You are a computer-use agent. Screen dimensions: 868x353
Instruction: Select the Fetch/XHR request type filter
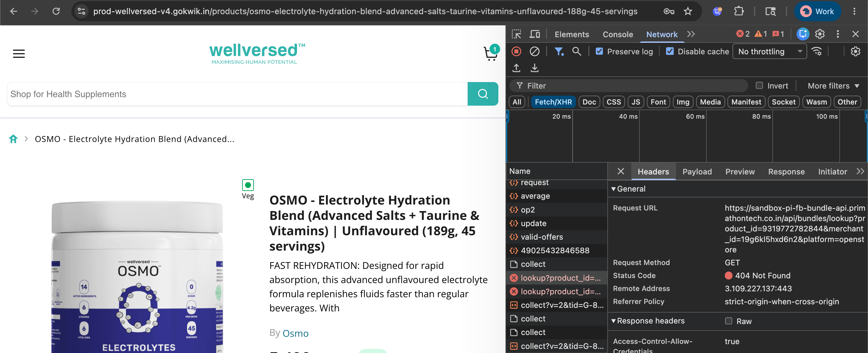pyautogui.click(x=553, y=102)
